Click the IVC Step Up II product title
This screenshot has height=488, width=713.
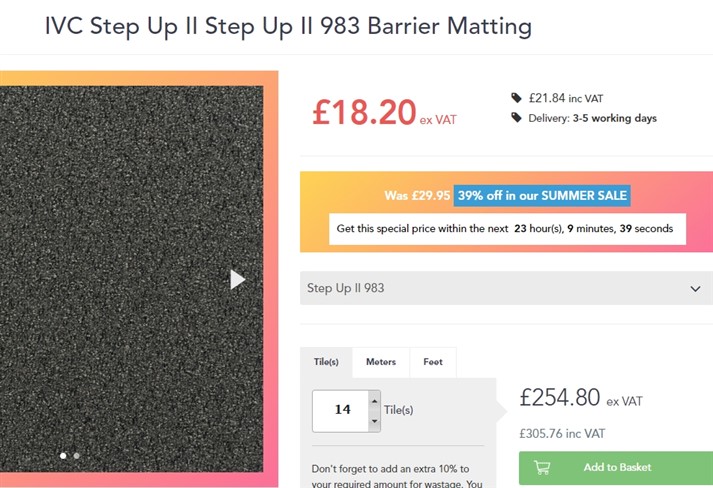point(288,26)
